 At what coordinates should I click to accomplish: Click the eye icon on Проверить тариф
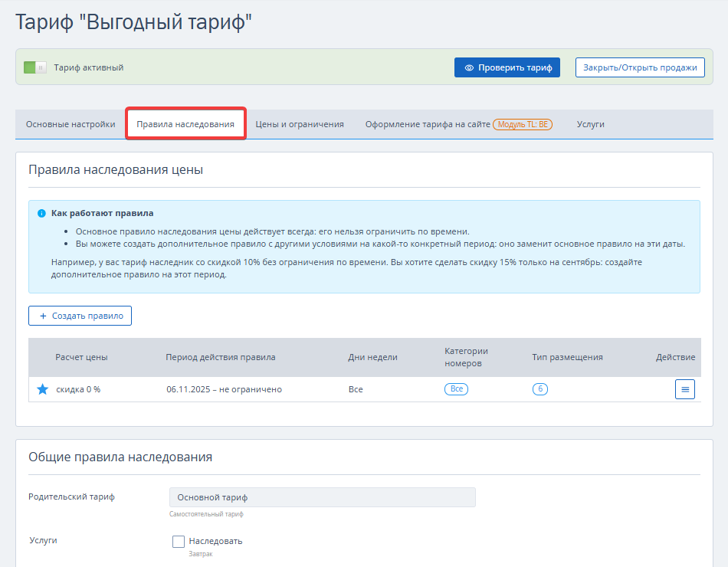[x=469, y=67]
